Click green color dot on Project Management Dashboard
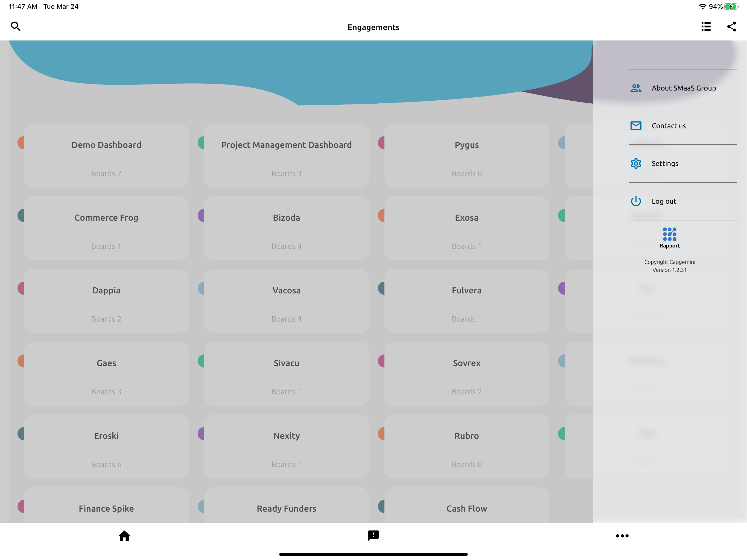Viewport: 747px width, 560px height. click(201, 143)
